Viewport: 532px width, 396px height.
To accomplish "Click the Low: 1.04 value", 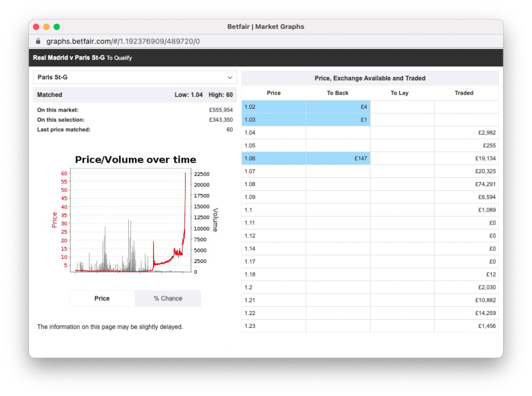I will pos(189,95).
